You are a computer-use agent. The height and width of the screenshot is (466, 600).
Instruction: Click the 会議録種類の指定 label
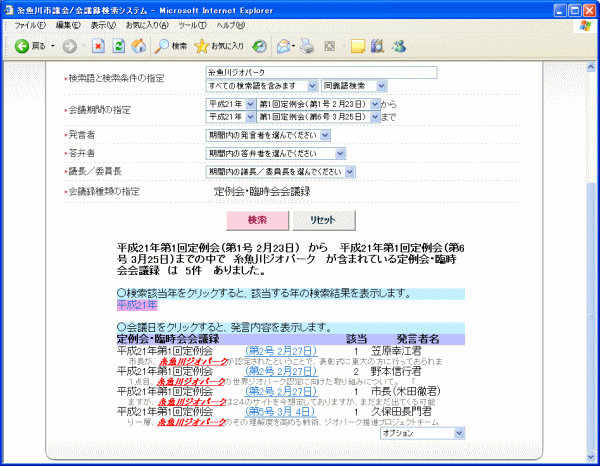click(x=104, y=191)
